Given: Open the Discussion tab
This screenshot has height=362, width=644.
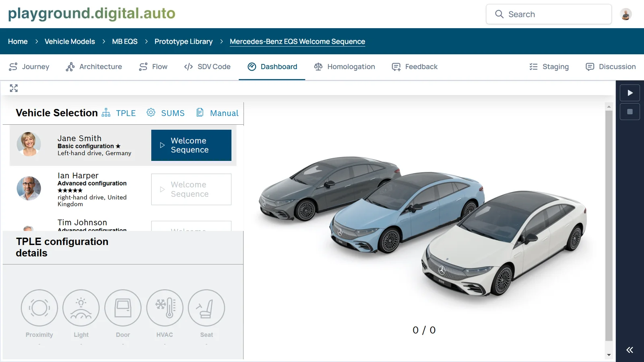Looking at the screenshot, I should point(611,67).
